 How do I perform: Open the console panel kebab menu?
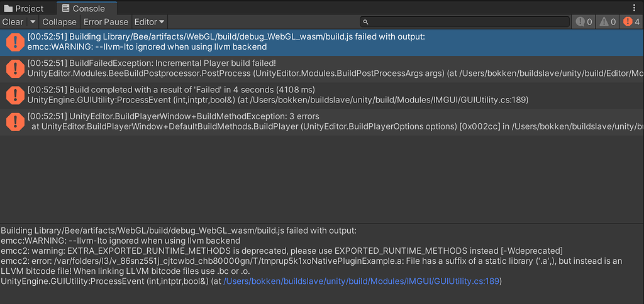(635, 8)
